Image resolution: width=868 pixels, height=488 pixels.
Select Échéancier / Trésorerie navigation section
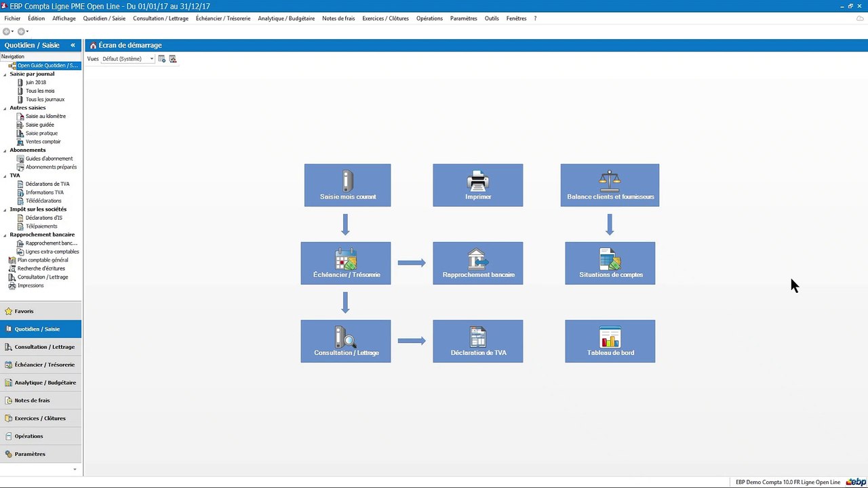coord(41,365)
